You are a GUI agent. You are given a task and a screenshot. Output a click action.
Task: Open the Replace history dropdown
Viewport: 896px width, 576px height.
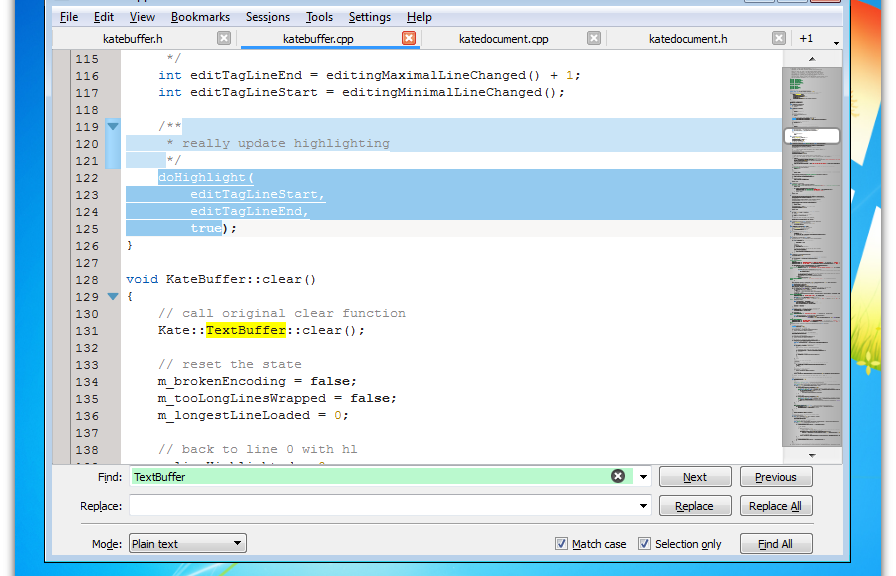click(x=643, y=506)
